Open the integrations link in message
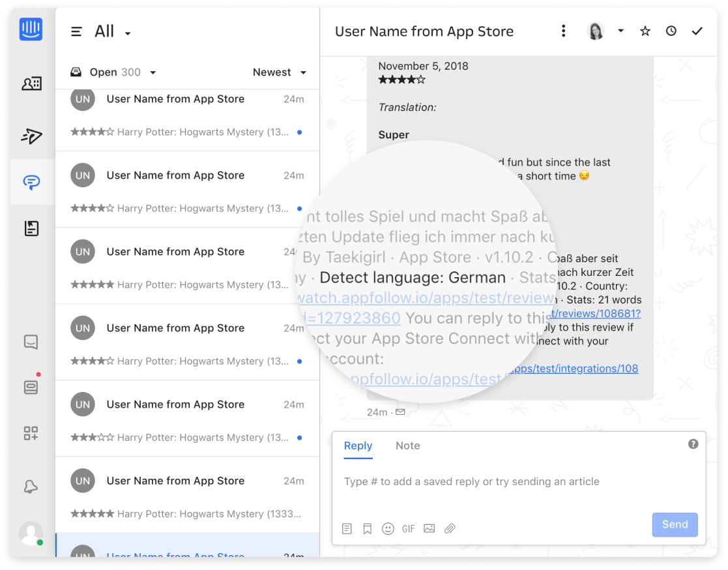Image resolution: width=728 pixels, height=570 pixels. 574,368
